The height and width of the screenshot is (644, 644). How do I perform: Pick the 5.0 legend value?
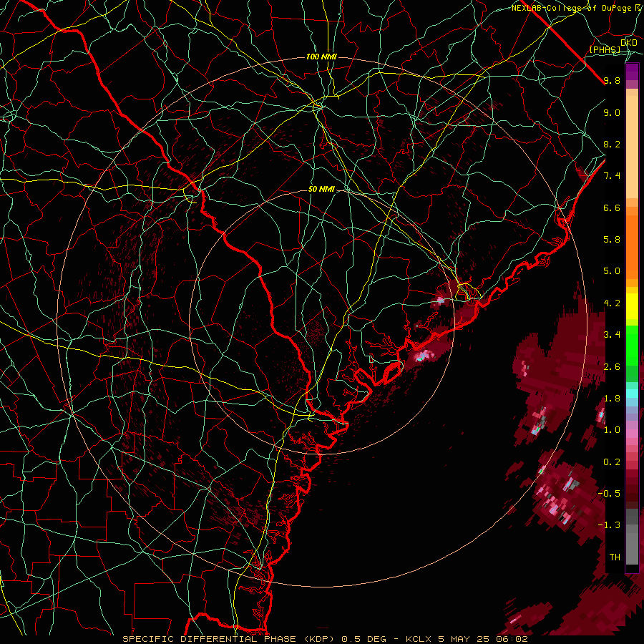612,271
